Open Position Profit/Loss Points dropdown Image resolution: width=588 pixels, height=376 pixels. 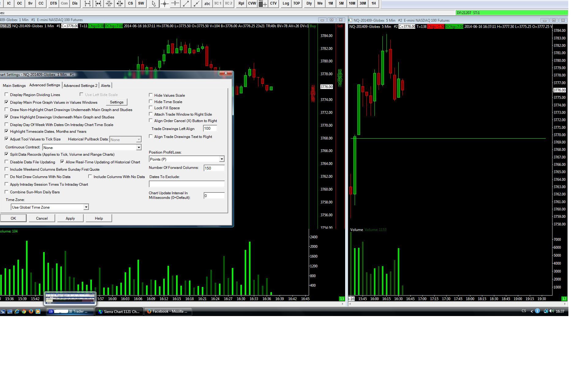pos(221,159)
